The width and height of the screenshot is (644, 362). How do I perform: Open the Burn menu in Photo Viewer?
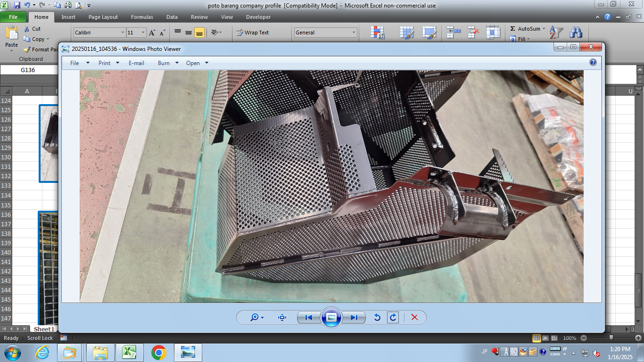tap(168, 63)
